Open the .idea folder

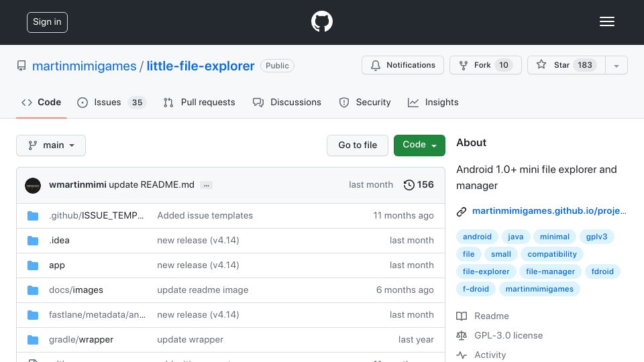click(x=59, y=241)
